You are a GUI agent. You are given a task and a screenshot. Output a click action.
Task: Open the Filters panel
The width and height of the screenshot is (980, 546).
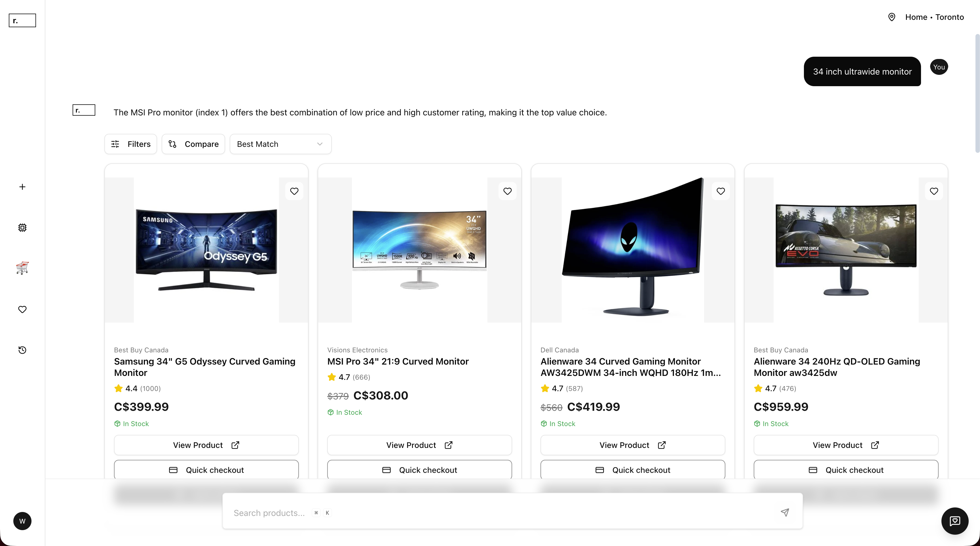(130, 144)
